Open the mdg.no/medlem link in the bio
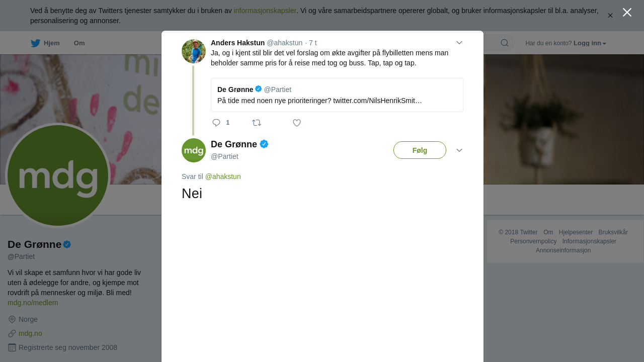 (33, 303)
